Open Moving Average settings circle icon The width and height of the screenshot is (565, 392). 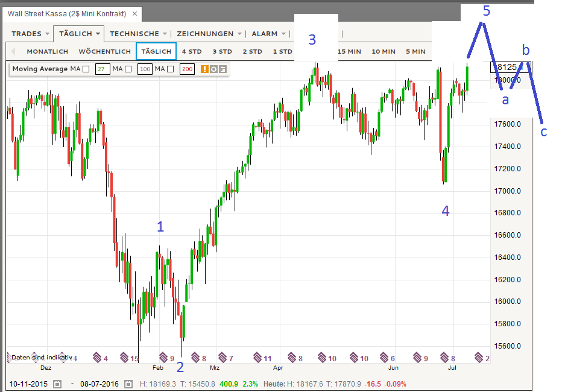click(213, 69)
